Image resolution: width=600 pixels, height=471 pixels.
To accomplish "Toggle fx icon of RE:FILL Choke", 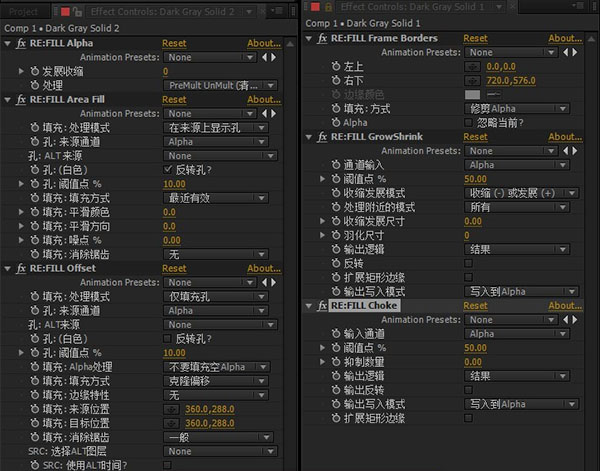I will click(x=322, y=306).
